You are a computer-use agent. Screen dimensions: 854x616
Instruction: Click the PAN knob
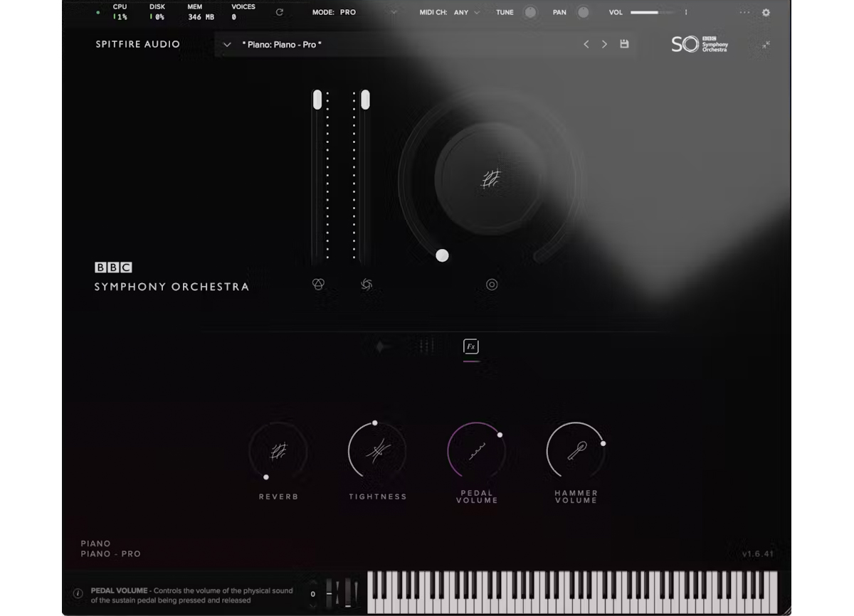point(583,12)
